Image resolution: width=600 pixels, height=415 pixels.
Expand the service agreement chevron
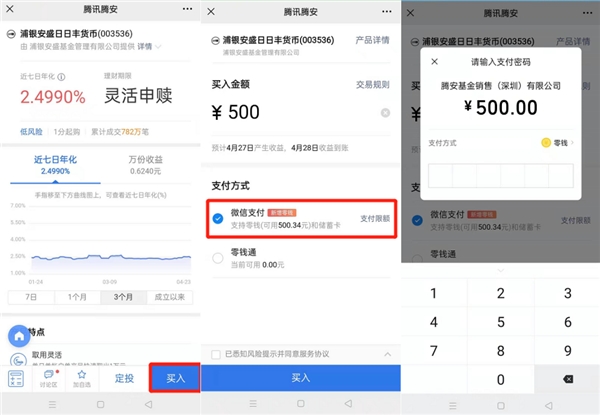coord(388,354)
